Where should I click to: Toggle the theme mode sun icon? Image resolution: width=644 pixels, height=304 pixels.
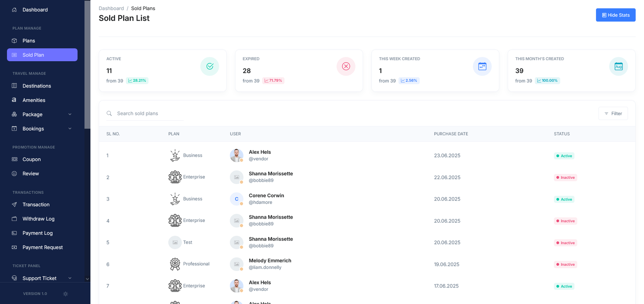coord(66,294)
